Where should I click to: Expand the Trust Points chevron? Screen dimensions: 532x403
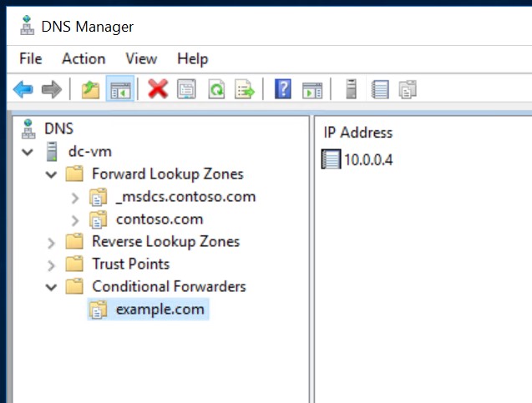[x=51, y=265]
